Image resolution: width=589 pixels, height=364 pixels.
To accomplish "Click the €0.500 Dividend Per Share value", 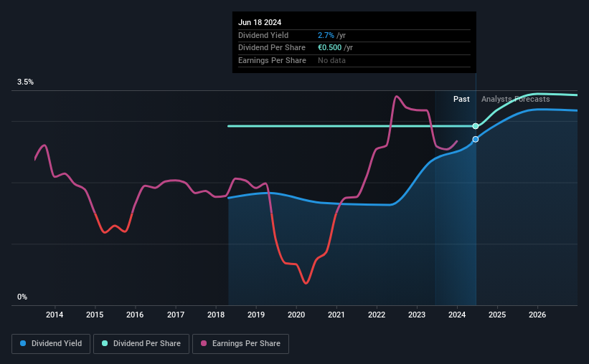I will (x=330, y=48).
